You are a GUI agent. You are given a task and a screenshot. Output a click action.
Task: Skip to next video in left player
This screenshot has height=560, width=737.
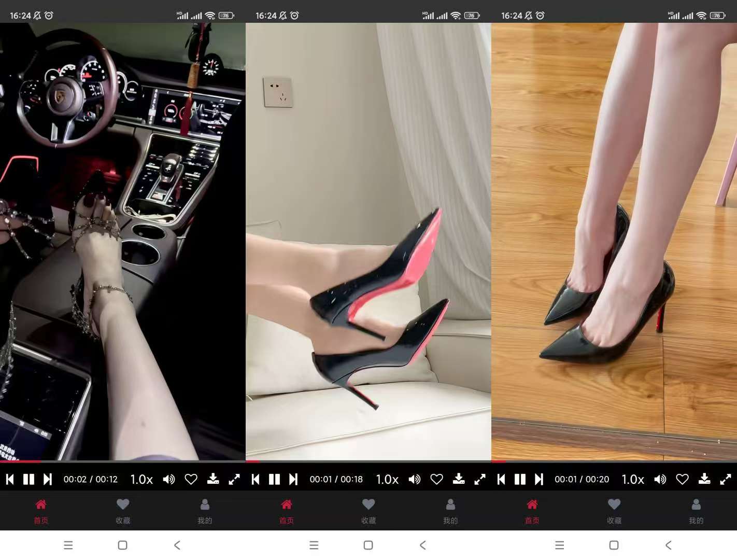click(48, 479)
